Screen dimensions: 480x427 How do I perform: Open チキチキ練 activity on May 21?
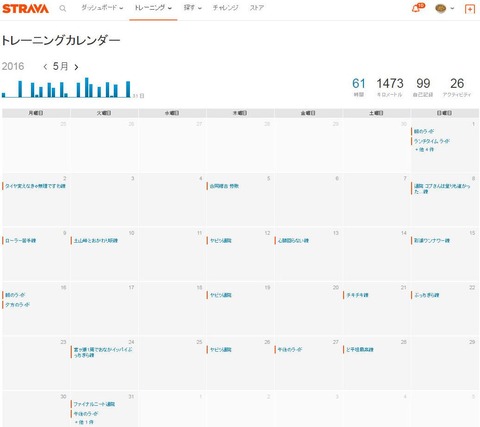click(x=357, y=295)
